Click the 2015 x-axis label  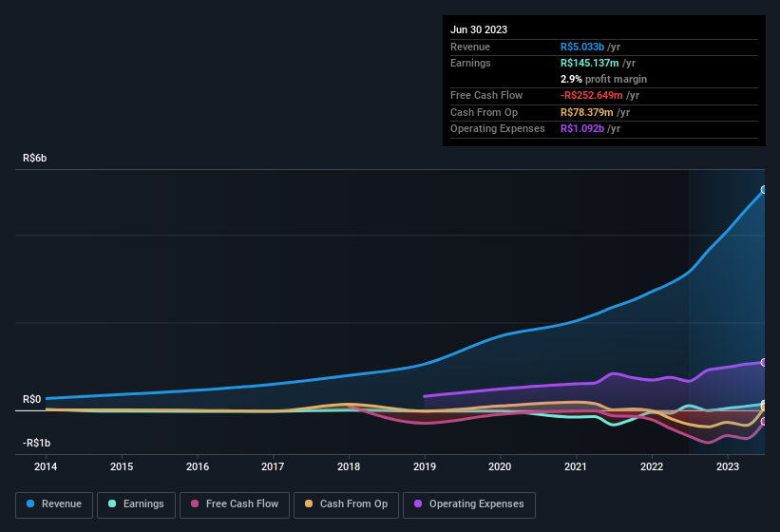point(122,466)
